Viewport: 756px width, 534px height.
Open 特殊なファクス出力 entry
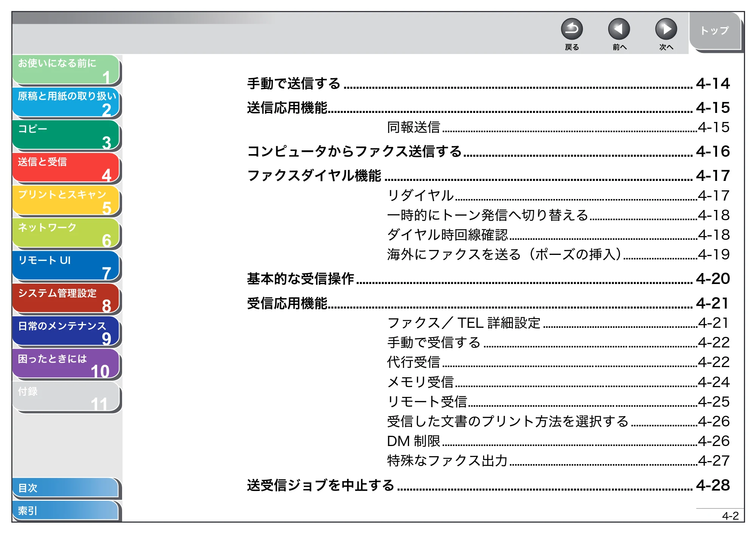click(x=558, y=460)
